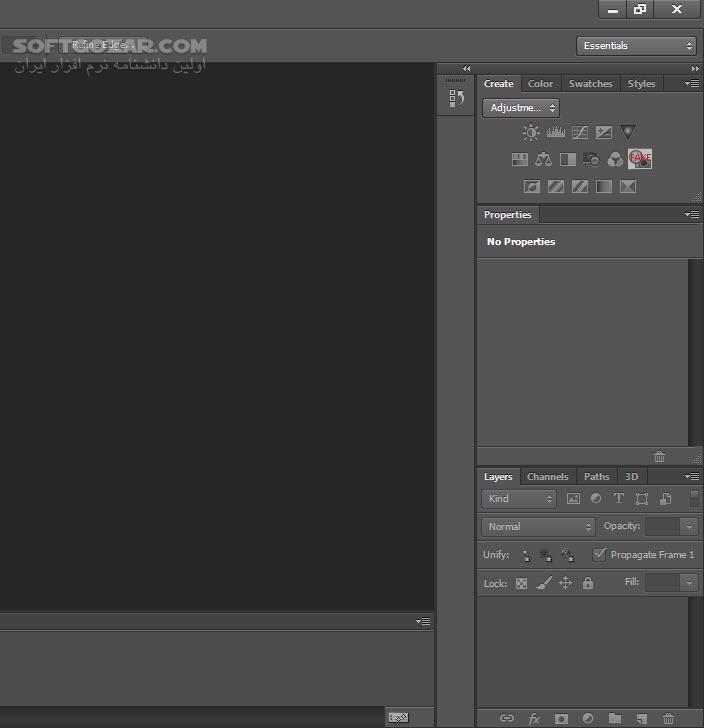This screenshot has width=704, height=728.
Task: Open the Layers panel flyout menu
Action: click(x=692, y=476)
